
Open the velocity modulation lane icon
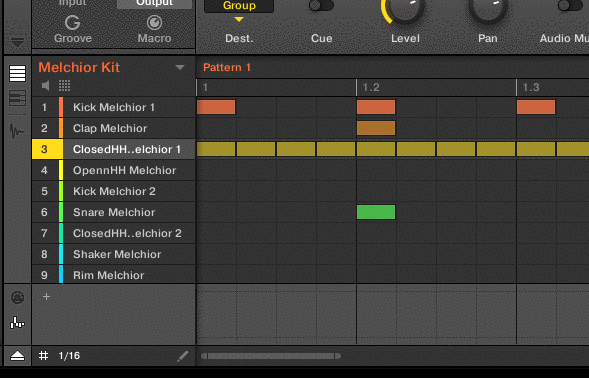17,323
